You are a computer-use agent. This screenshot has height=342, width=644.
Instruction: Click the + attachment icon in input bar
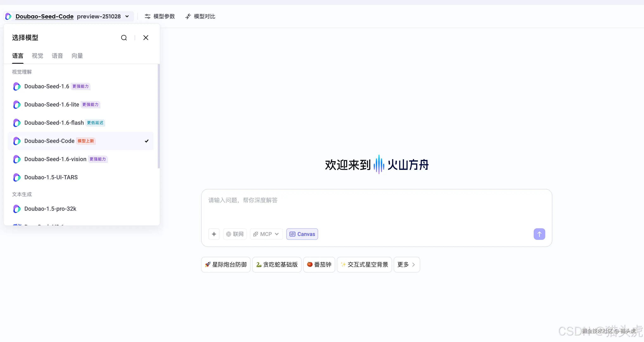[x=214, y=234]
